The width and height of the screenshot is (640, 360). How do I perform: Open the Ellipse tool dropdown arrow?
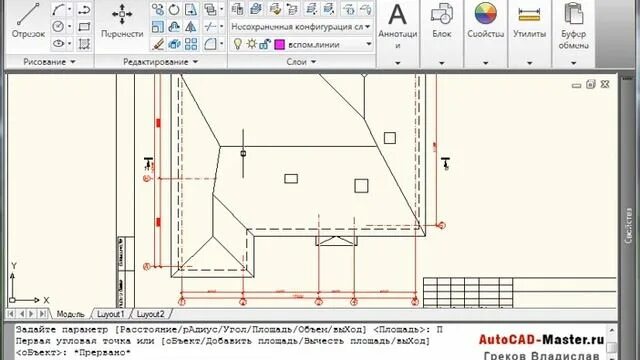point(69,43)
